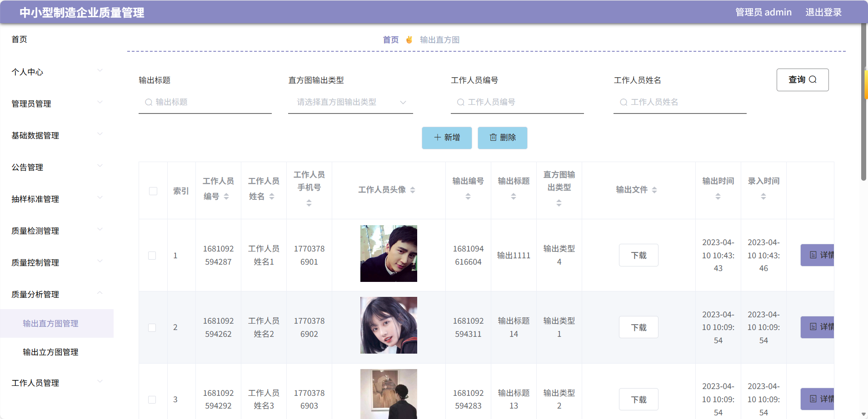
Task: Click the output number cell 1681094616604
Action: coord(468,255)
